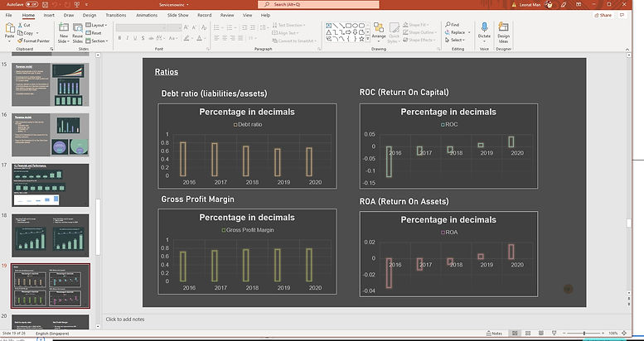Screen dimensions: 644x341
Task: Open the Slide Show tab
Action: click(178, 15)
